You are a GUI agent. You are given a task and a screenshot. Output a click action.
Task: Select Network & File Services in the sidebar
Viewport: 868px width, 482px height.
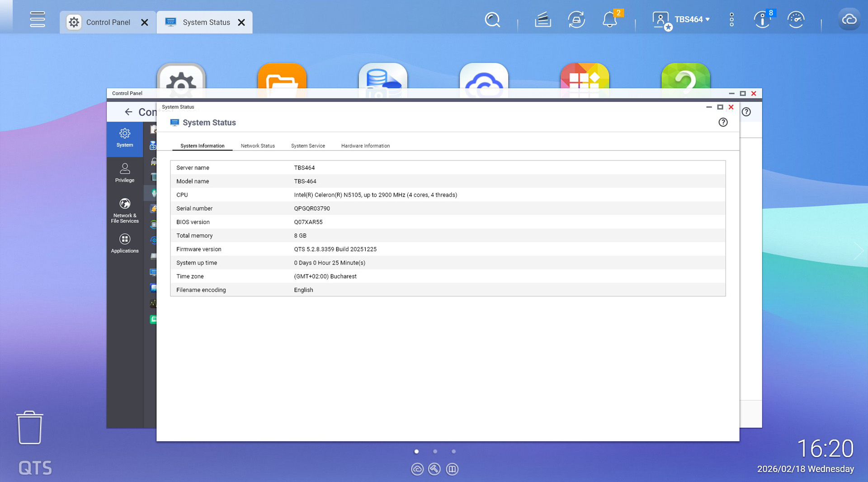pos(125,210)
